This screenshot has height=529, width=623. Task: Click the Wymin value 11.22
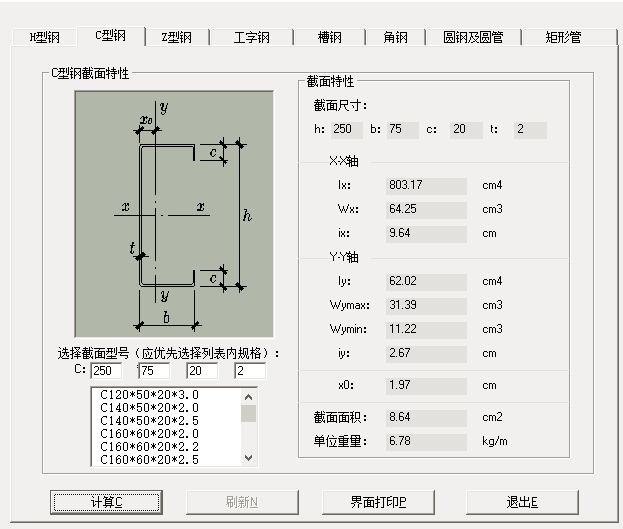pos(426,330)
